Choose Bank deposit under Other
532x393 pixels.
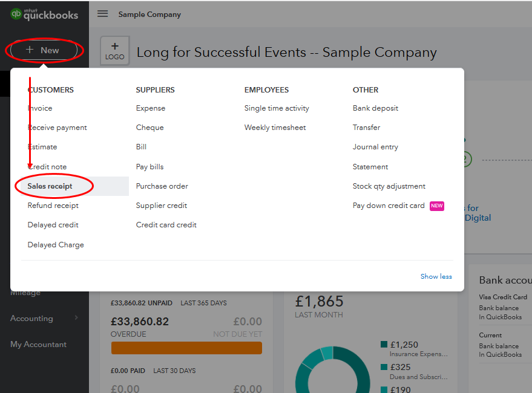(x=375, y=108)
